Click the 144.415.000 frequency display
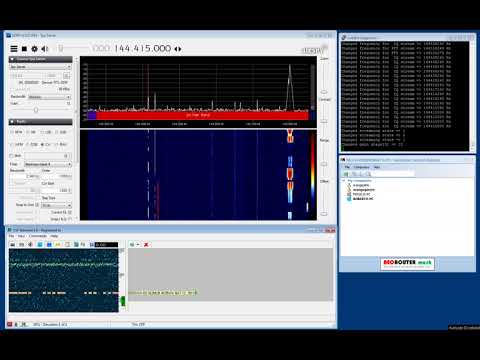The width and height of the screenshot is (480, 360). (143, 49)
